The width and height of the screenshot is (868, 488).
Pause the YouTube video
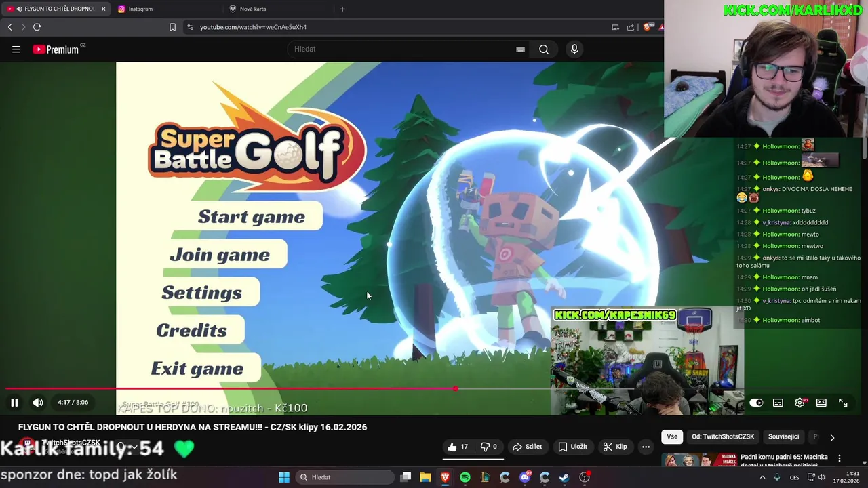pyautogui.click(x=14, y=403)
